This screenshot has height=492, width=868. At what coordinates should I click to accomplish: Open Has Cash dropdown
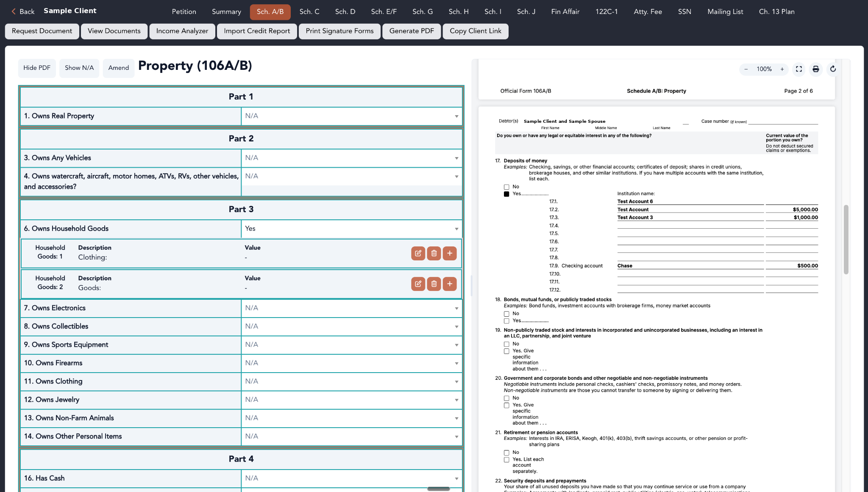coord(351,478)
